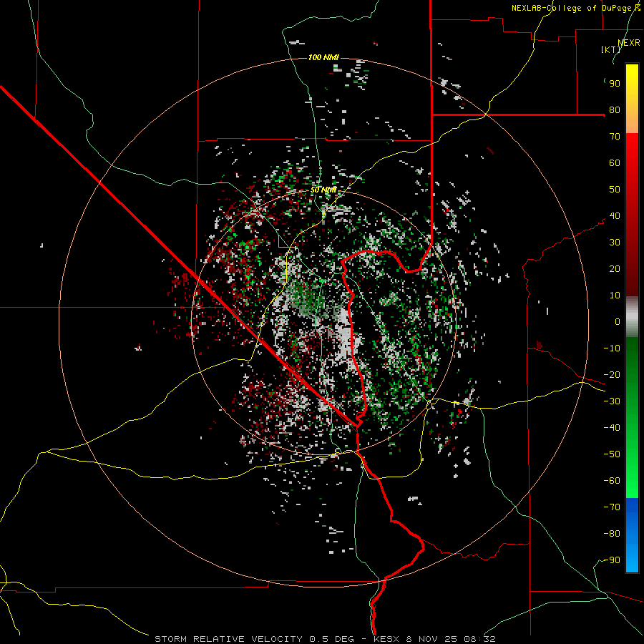Click the -30 value on velocity scale
Image resolution: width=644 pixels, height=644 pixels.
click(x=612, y=401)
